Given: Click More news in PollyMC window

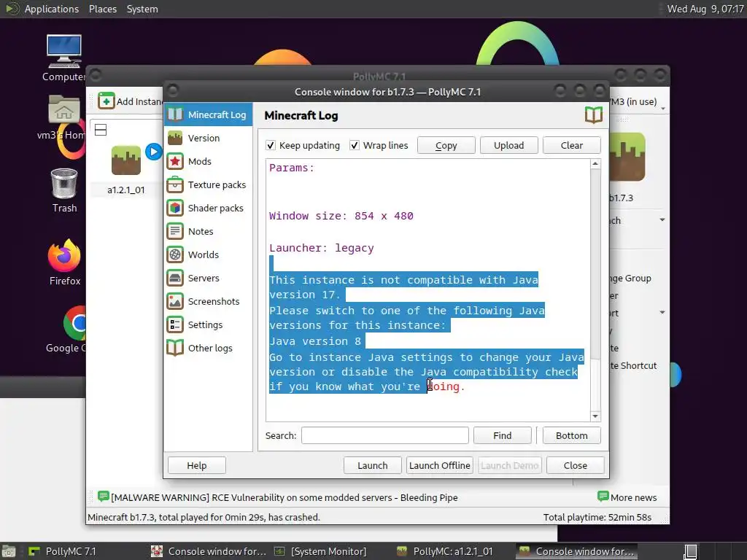Looking at the screenshot, I should (627, 497).
